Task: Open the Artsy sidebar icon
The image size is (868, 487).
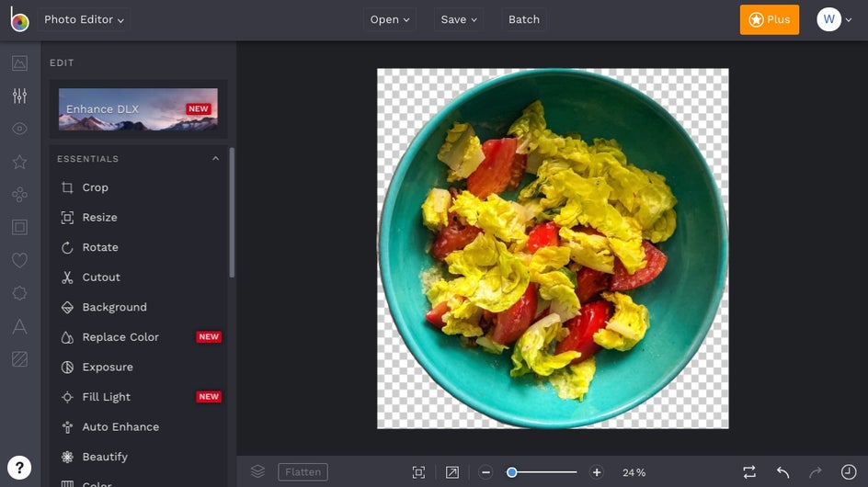Action: [x=19, y=194]
